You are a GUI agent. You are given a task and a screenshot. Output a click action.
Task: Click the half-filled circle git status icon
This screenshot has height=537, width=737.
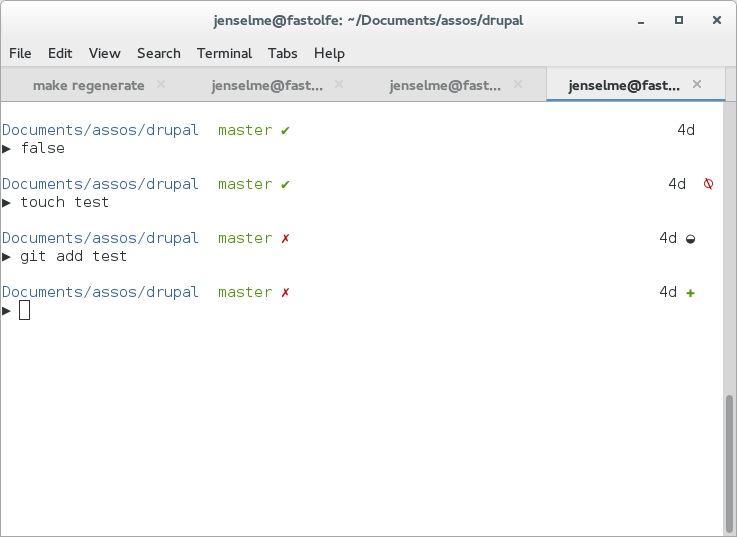click(x=690, y=239)
